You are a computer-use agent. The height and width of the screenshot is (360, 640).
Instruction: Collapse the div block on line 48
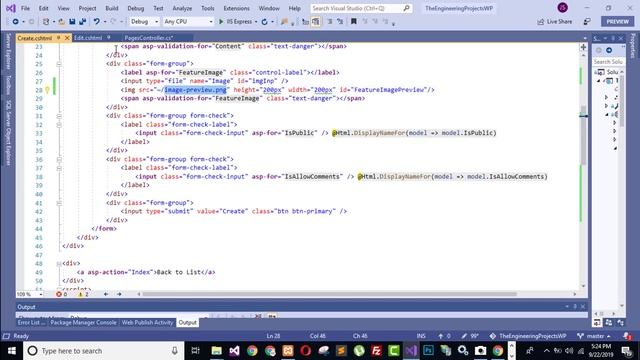click(59, 264)
